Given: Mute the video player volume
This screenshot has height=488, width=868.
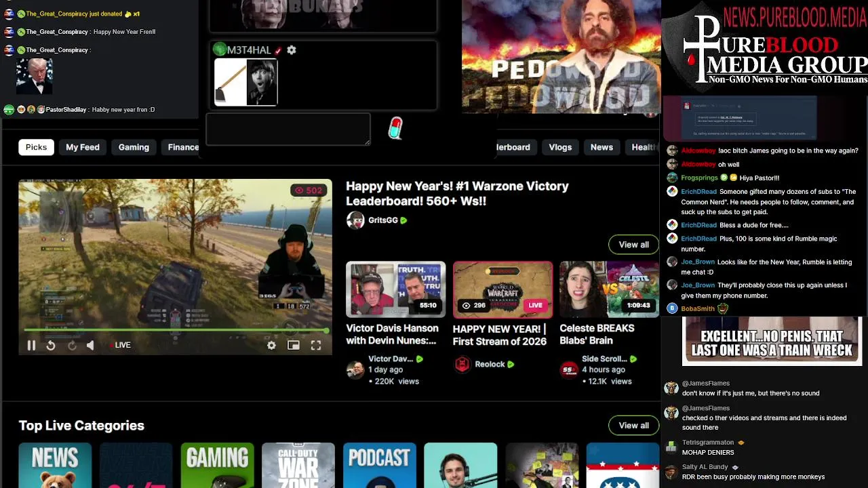Looking at the screenshot, I should [x=90, y=345].
